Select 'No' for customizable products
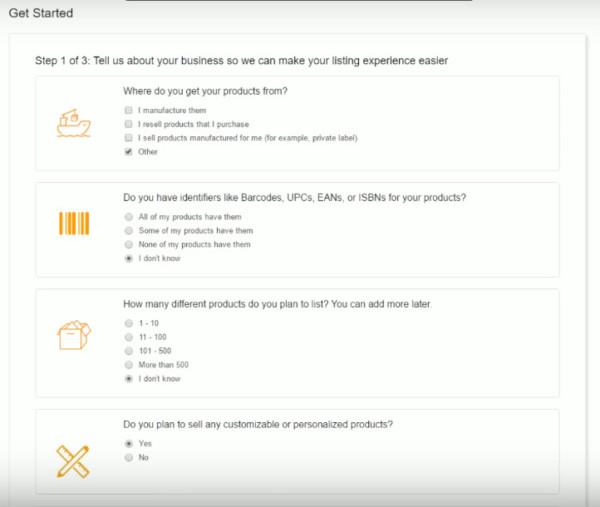The width and height of the screenshot is (600, 507). pyautogui.click(x=129, y=458)
